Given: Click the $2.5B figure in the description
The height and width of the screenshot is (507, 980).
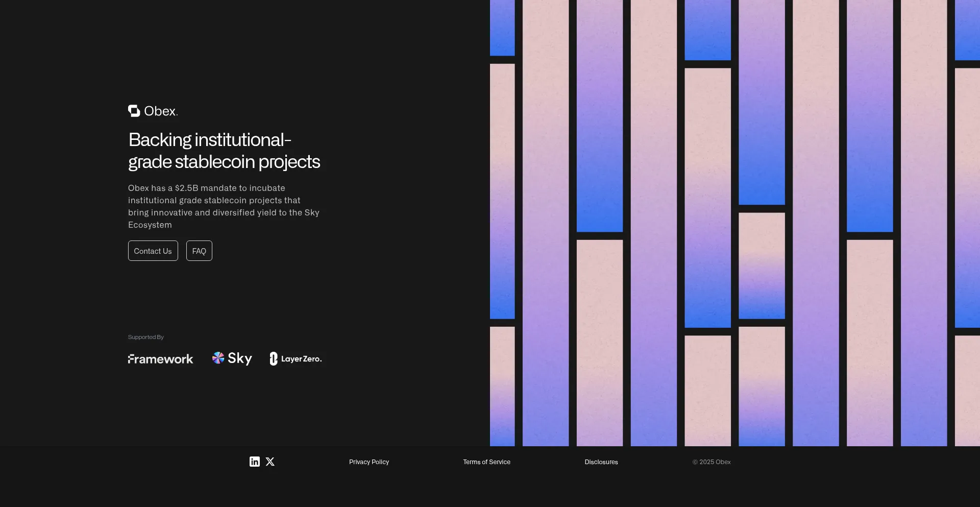Looking at the screenshot, I should click(x=186, y=188).
